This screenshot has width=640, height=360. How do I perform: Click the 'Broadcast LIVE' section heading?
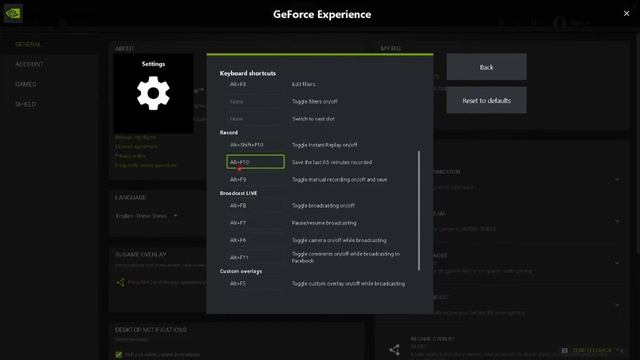pyautogui.click(x=238, y=193)
